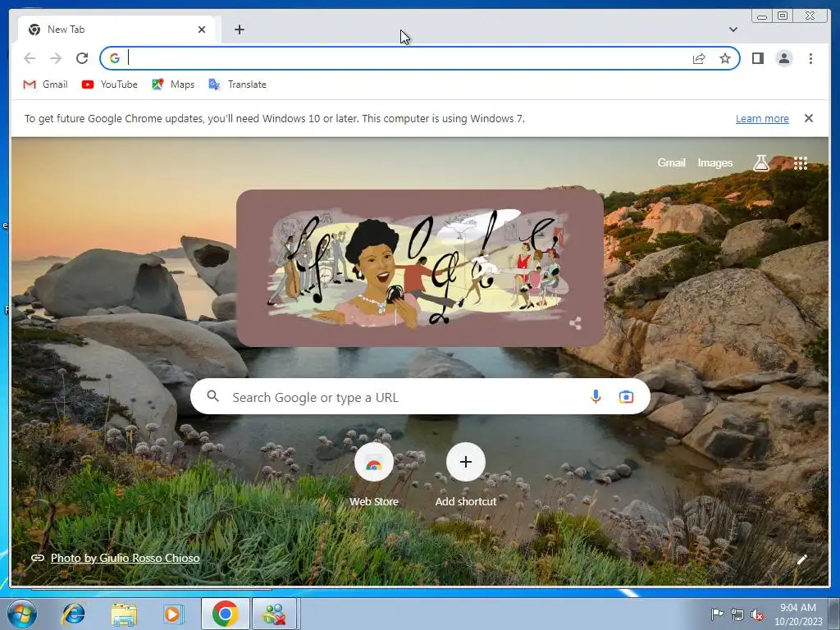Open the Google apps grid

(801, 163)
